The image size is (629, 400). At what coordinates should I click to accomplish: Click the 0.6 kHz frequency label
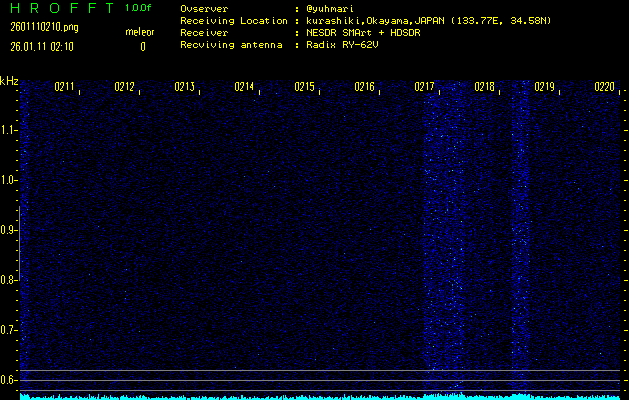coord(8,380)
